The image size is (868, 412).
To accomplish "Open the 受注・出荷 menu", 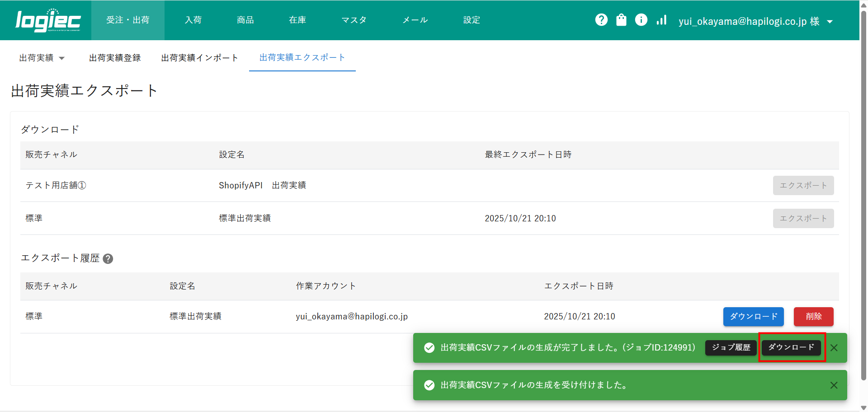I will pyautogui.click(x=127, y=20).
